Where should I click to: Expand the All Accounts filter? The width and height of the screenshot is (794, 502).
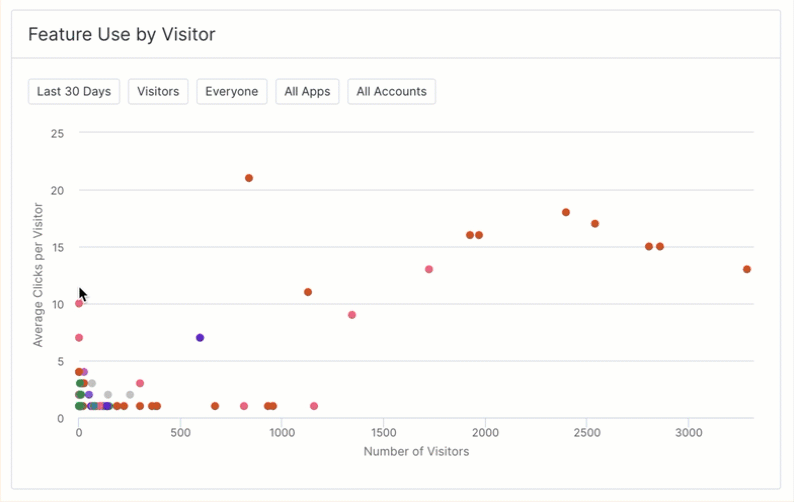pos(391,92)
